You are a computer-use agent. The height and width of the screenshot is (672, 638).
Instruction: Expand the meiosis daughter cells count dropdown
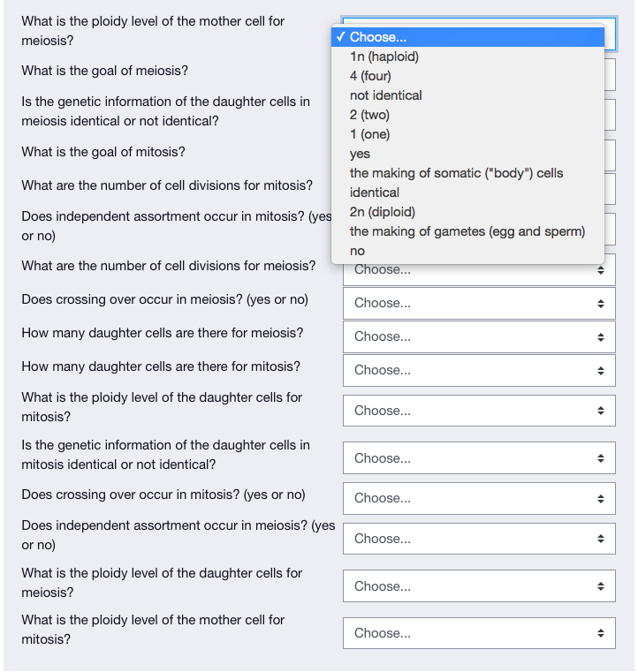(479, 336)
